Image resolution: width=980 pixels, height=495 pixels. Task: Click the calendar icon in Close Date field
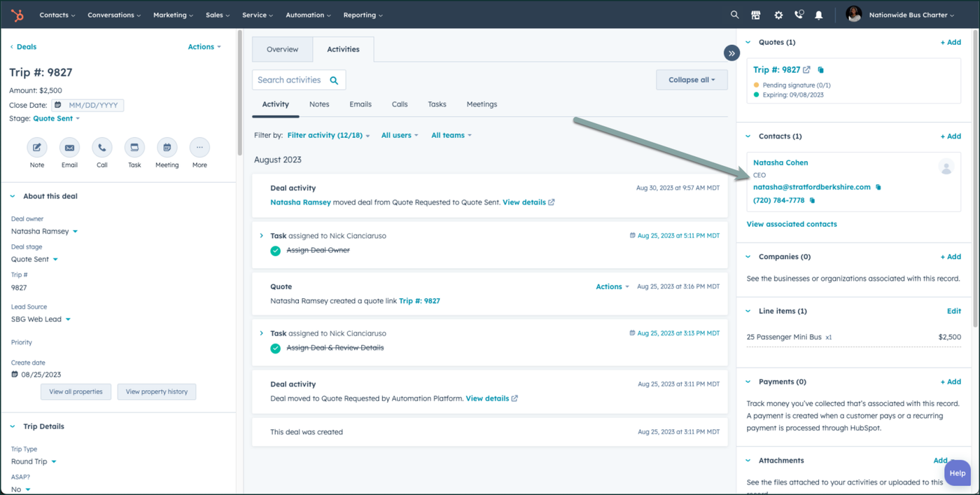coord(58,106)
